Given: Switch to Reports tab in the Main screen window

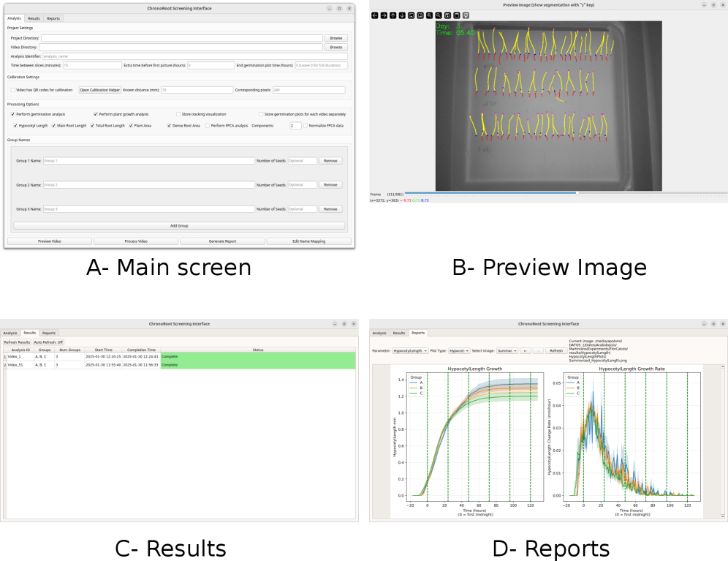Looking at the screenshot, I should 53,18.
